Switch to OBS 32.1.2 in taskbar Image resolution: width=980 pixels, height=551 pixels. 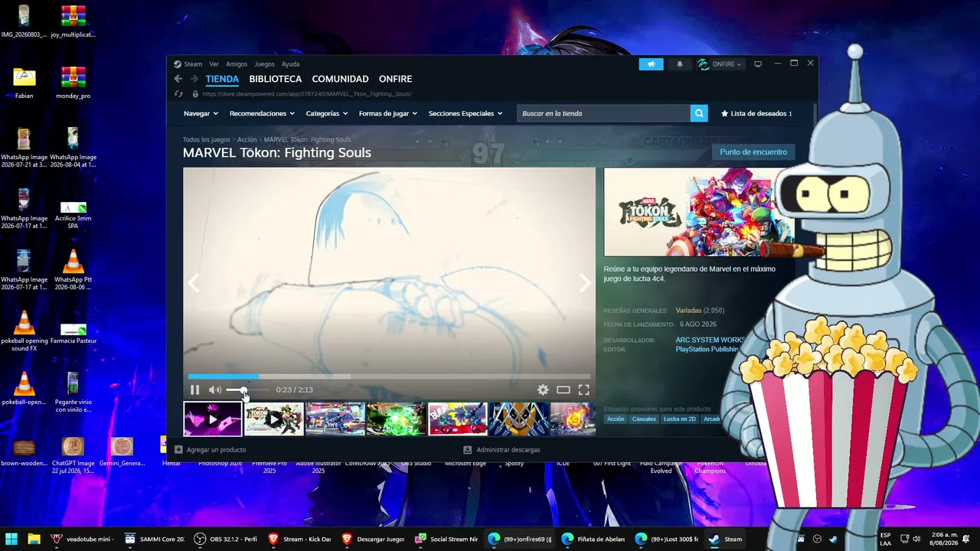tap(225, 539)
